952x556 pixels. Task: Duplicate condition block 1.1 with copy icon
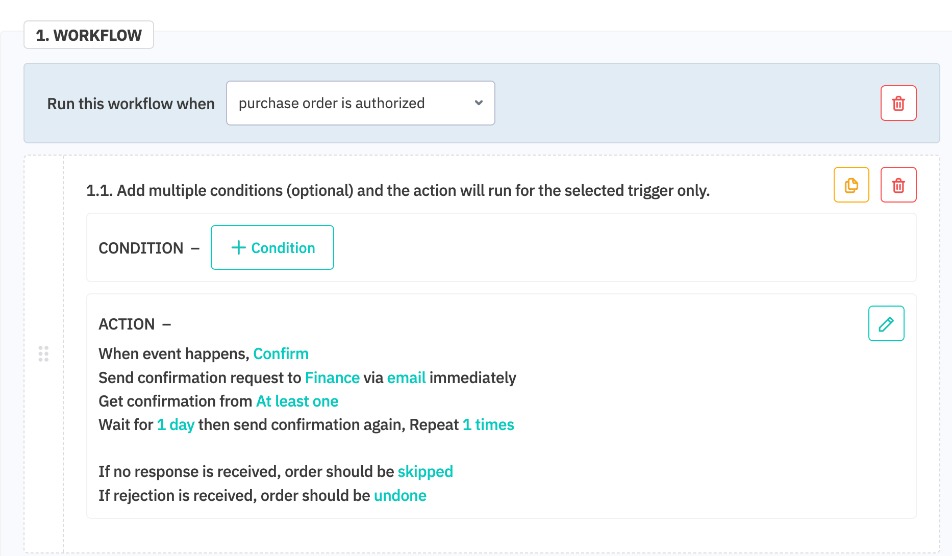click(851, 185)
